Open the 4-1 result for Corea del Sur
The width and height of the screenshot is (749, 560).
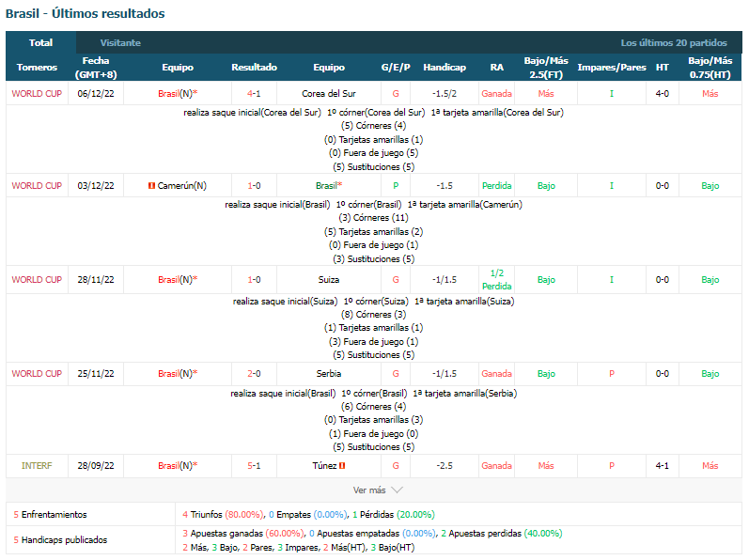coord(254,94)
